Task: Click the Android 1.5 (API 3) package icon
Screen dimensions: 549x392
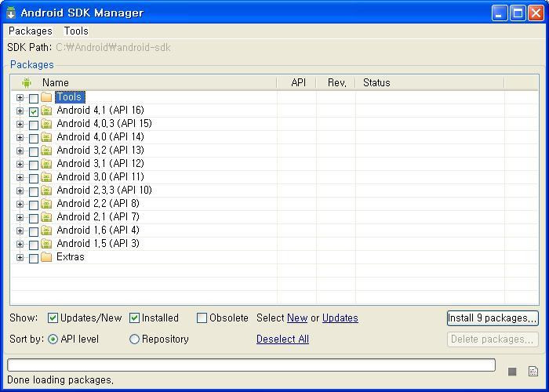Action: tap(46, 244)
